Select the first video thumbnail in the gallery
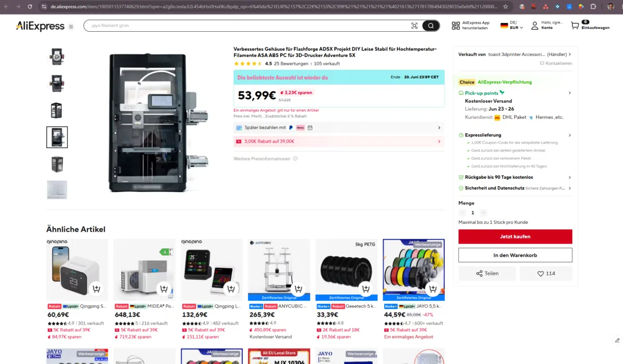The image size is (623, 364). (57, 56)
